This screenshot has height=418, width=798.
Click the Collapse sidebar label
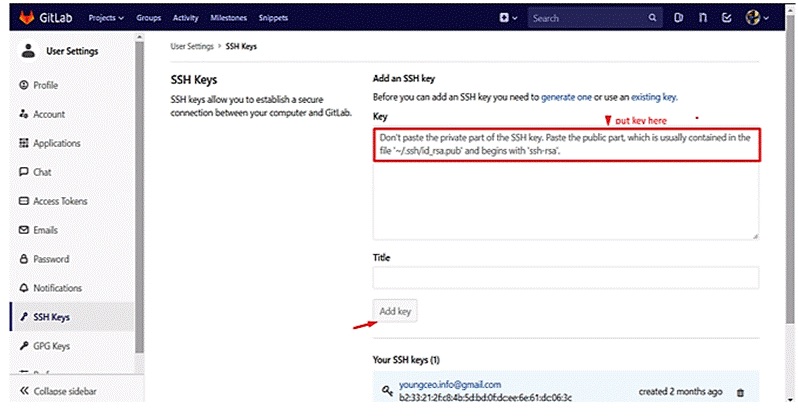(65, 391)
